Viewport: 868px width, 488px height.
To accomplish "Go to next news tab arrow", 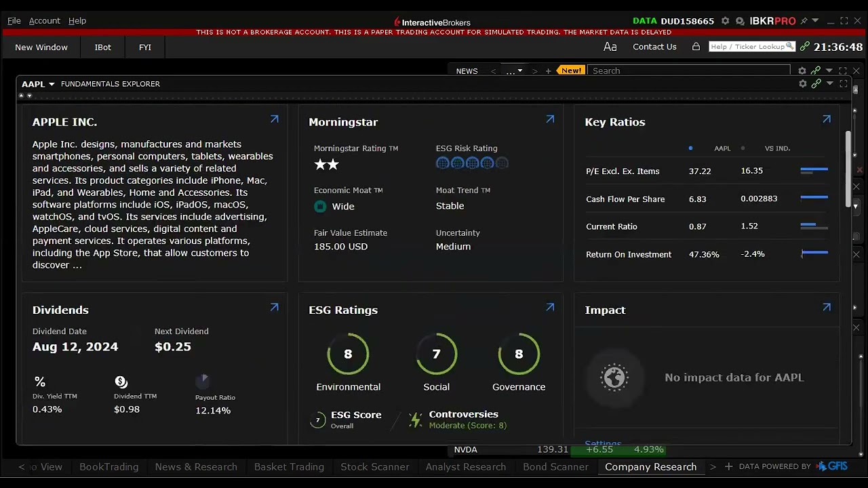I will [x=534, y=70].
